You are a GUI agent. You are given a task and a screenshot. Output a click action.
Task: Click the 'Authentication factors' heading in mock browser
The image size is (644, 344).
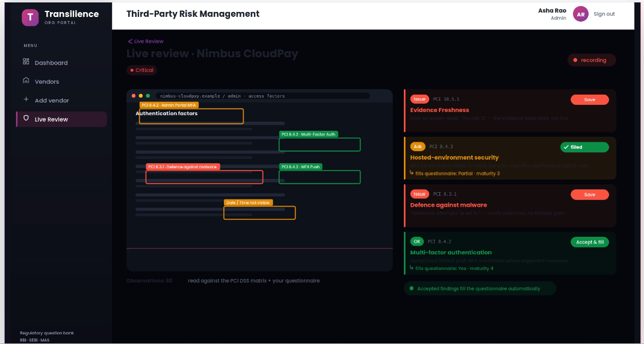tap(166, 113)
